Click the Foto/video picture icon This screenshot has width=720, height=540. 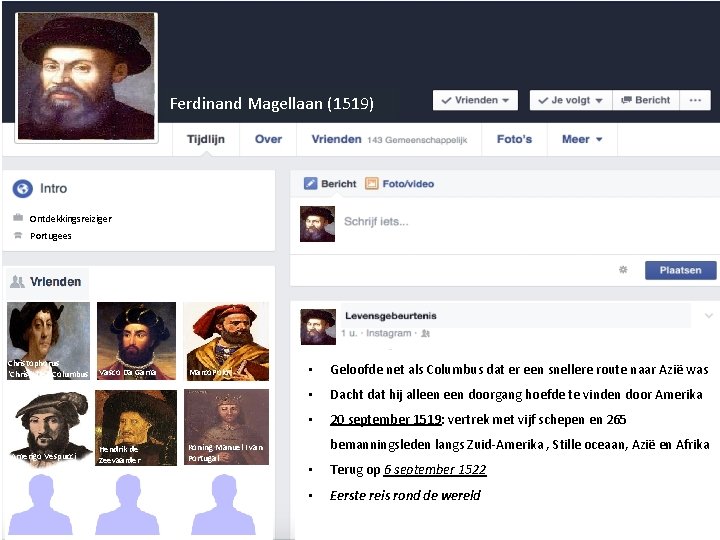(x=371, y=184)
